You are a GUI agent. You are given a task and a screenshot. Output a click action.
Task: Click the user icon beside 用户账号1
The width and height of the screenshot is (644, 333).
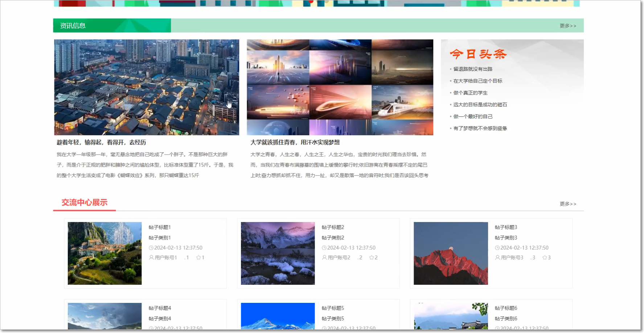tap(151, 258)
